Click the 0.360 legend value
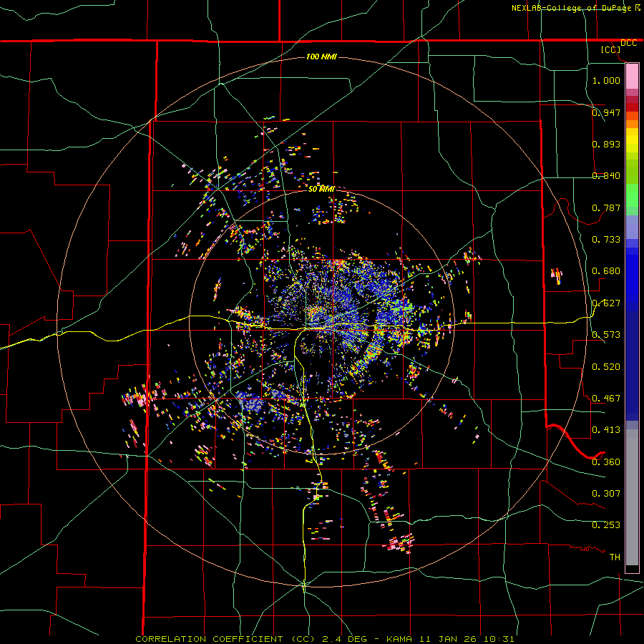The width and height of the screenshot is (644, 644). coord(606,462)
